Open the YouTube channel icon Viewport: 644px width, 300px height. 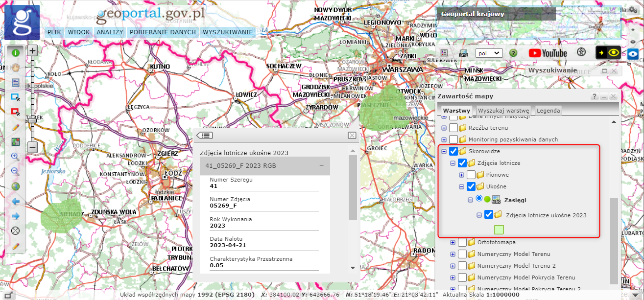pyautogui.click(x=547, y=53)
